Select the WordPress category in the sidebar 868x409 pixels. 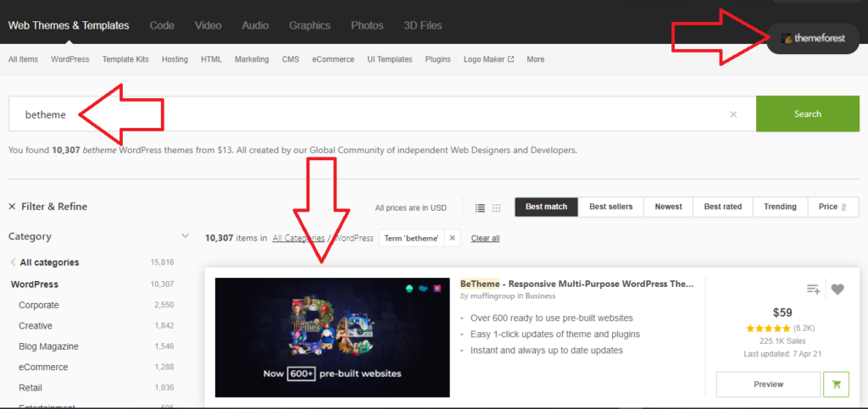pyautogui.click(x=34, y=284)
